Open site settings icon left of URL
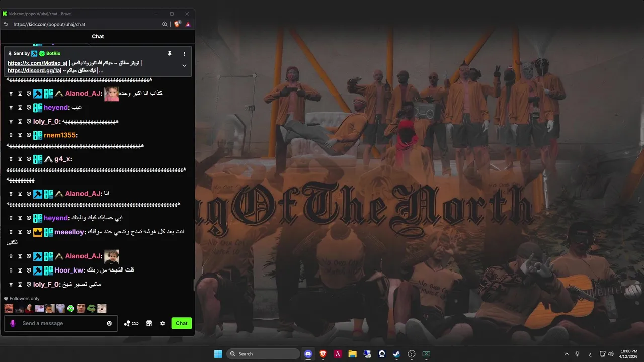This screenshot has height=362, width=644. pyautogui.click(x=6, y=24)
